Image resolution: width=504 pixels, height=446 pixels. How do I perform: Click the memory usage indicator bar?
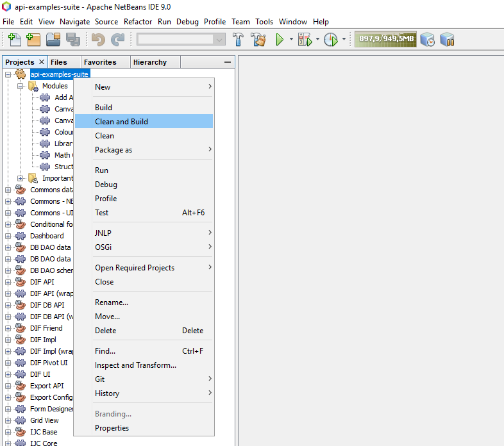[x=385, y=40]
